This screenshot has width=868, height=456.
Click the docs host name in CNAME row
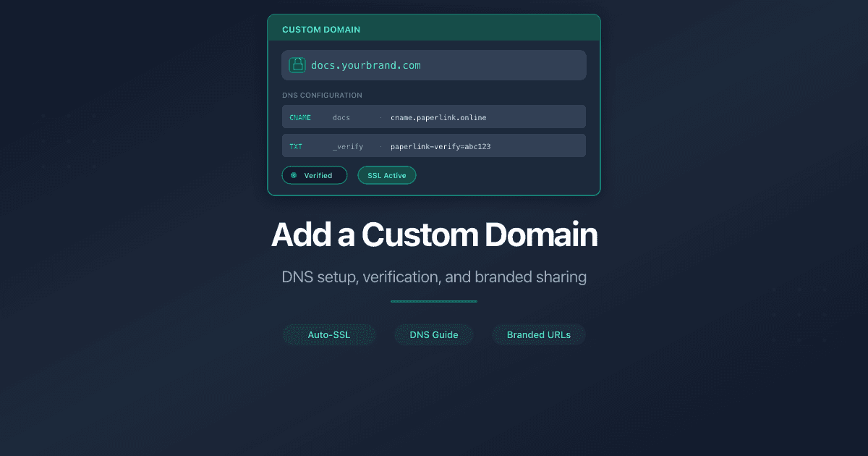(x=341, y=117)
